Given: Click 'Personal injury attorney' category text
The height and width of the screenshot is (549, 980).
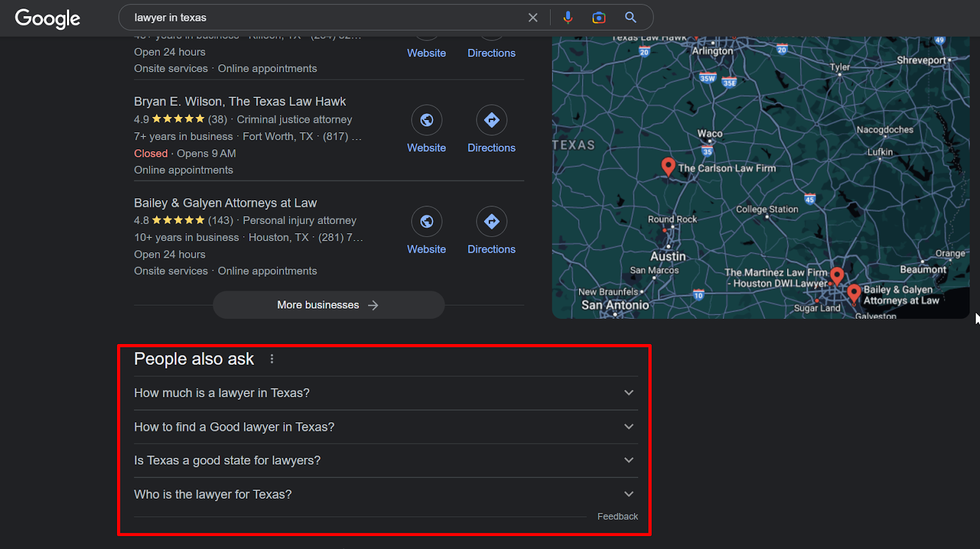Looking at the screenshot, I should (x=300, y=220).
